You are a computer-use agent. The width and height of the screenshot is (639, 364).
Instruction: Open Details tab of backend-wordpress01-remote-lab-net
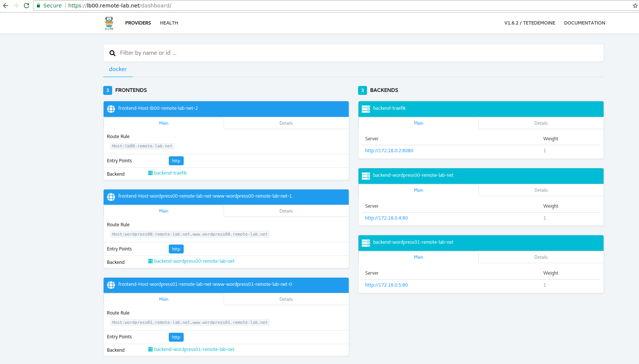pyautogui.click(x=541, y=257)
